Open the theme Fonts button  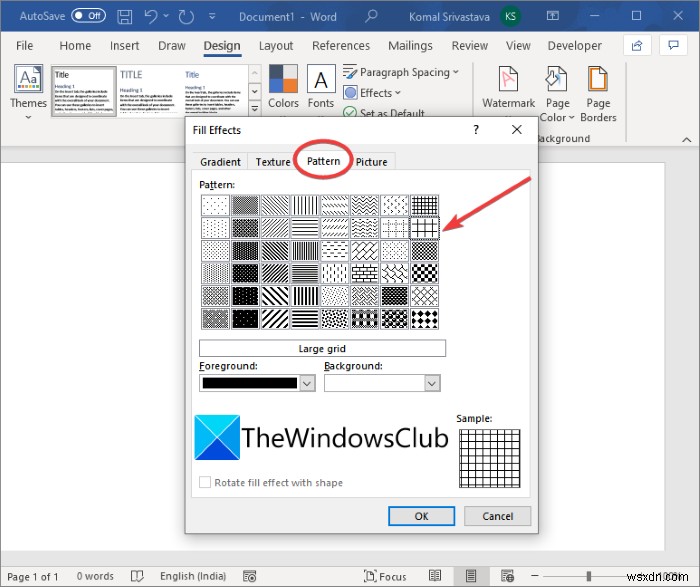321,87
